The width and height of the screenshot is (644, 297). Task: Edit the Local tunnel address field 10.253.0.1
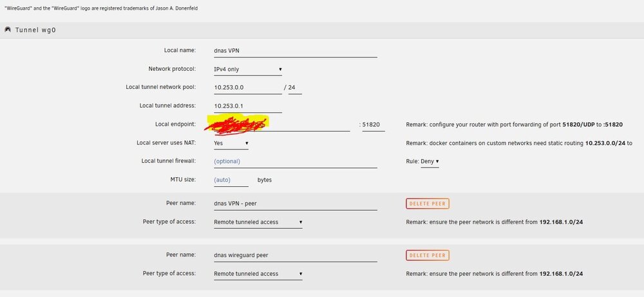pos(248,106)
